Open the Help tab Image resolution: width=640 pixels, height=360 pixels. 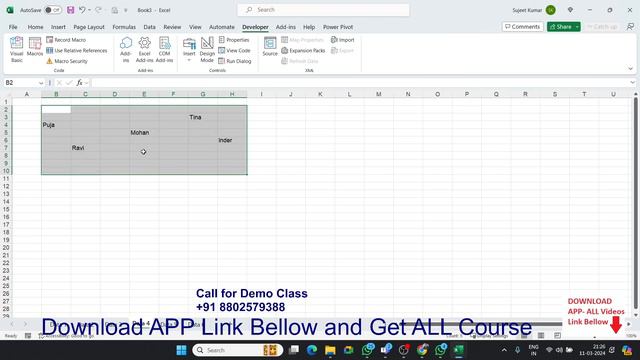click(x=309, y=27)
